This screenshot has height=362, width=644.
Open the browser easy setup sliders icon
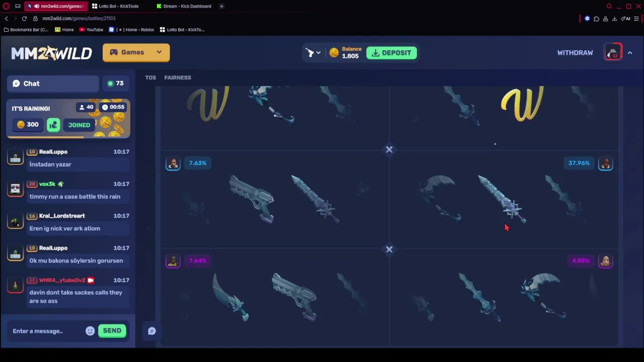click(x=636, y=19)
